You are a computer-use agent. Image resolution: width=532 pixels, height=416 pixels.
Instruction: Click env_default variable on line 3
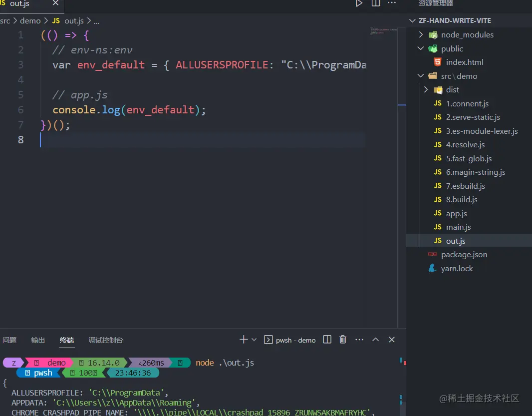(111, 65)
